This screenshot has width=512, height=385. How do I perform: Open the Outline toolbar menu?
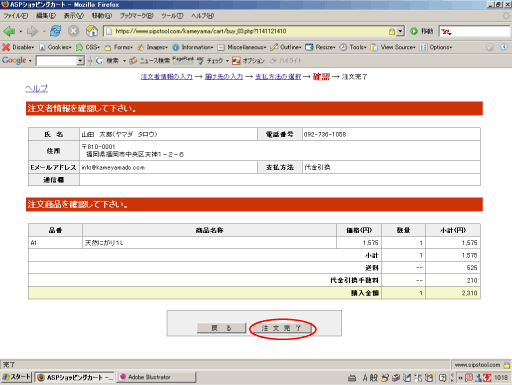(286, 47)
